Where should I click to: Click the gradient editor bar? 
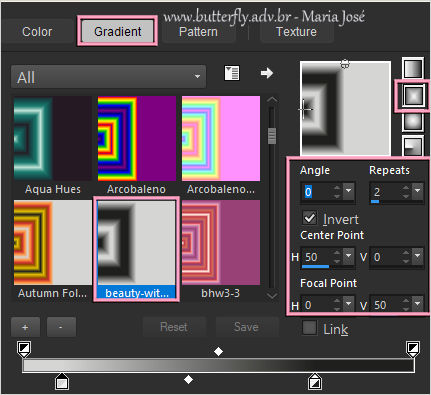click(x=218, y=365)
